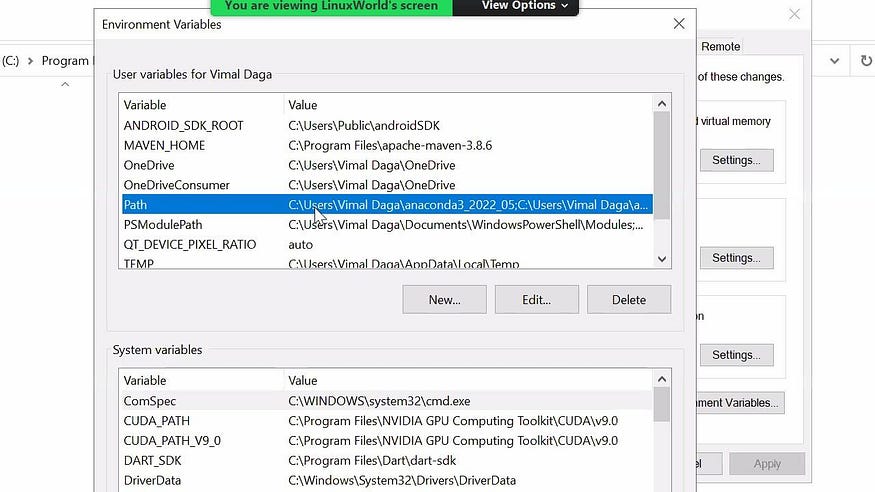
Task: Select the ANDROID_SDK_ROOT user variable row
Action: [387, 126]
